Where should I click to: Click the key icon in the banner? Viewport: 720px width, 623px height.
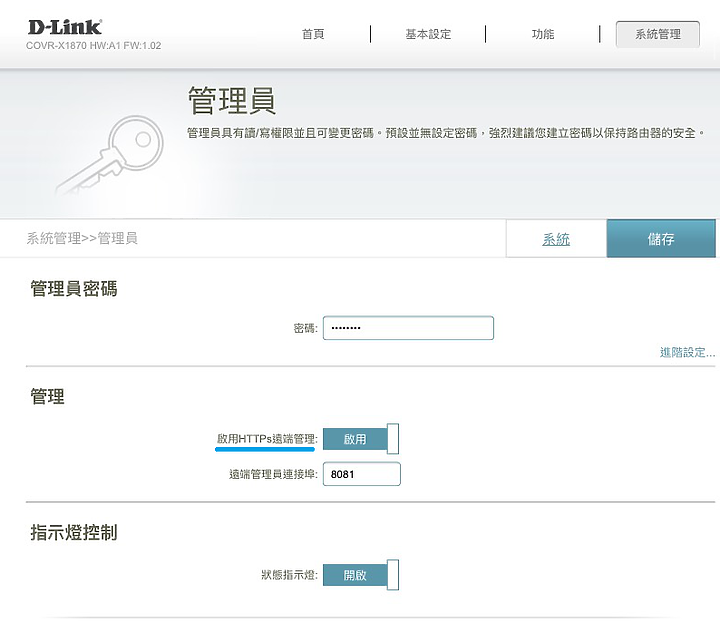click(110, 155)
